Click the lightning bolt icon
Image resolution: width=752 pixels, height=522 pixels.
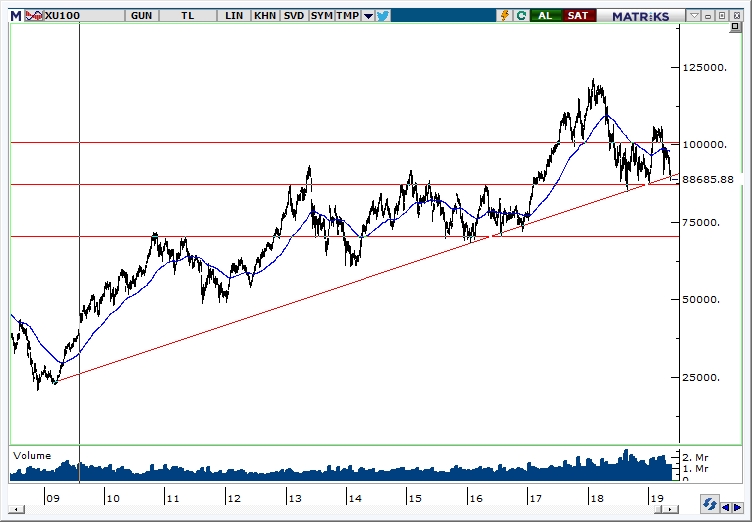tap(504, 16)
